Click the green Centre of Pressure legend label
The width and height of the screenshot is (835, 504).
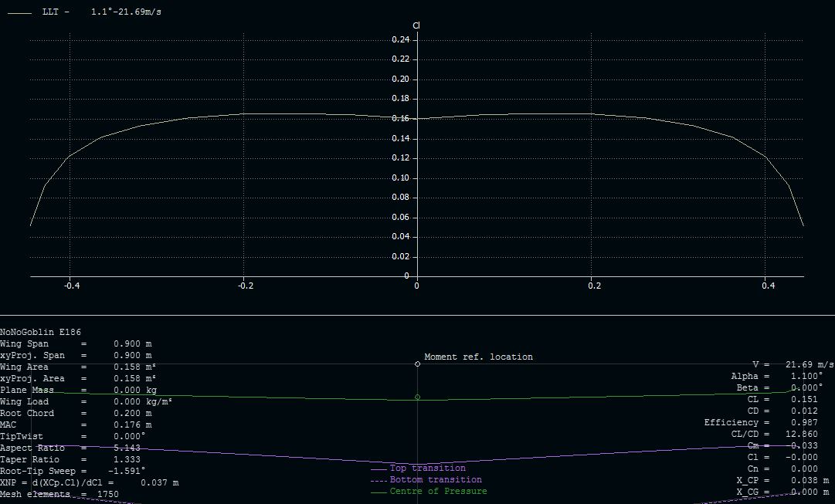[438, 491]
